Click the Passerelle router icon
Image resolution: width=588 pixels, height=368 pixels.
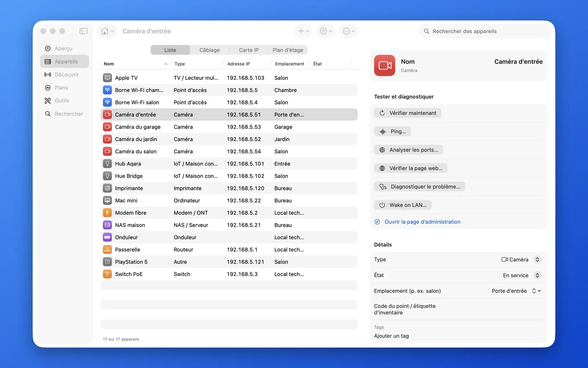pos(107,250)
